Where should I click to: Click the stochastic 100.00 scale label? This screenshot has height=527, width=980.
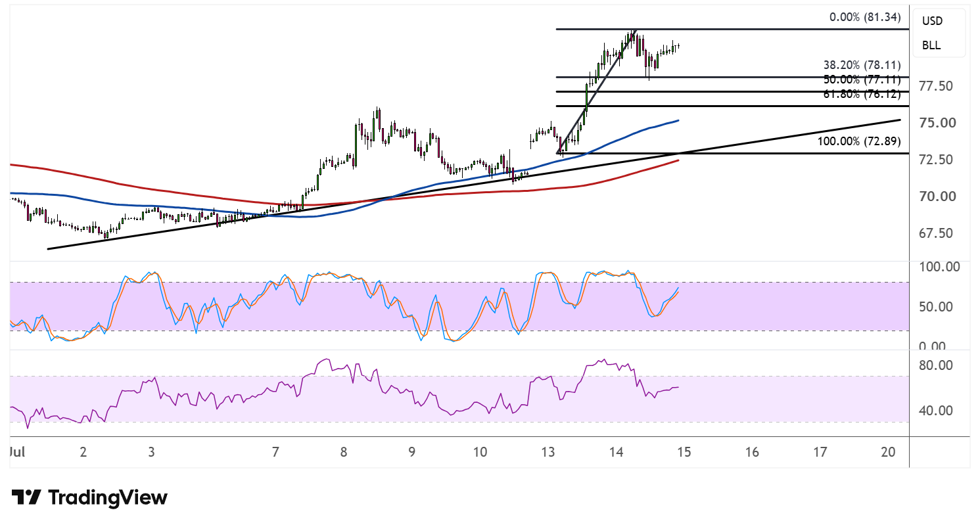click(941, 267)
